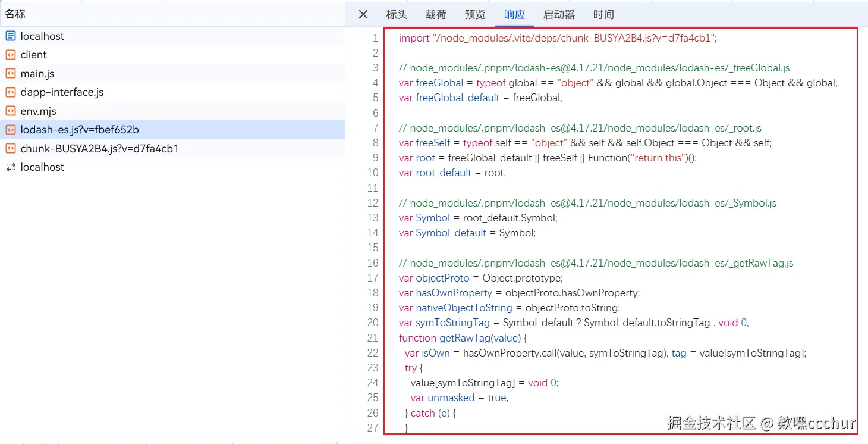Close the request details panel

(363, 14)
